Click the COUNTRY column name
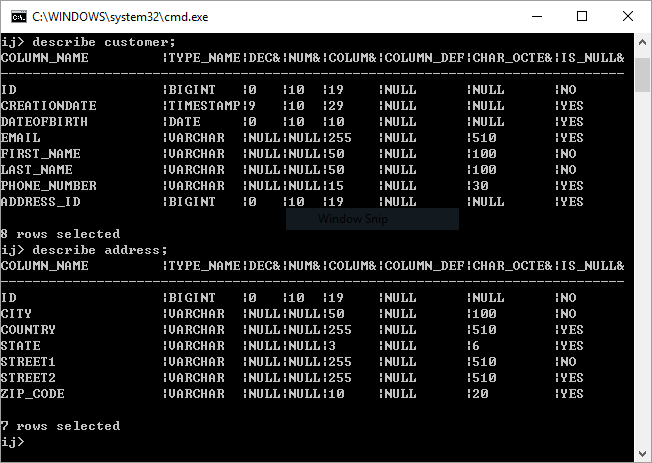The image size is (652, 463). pyautogui.click(x=29, y=329)
